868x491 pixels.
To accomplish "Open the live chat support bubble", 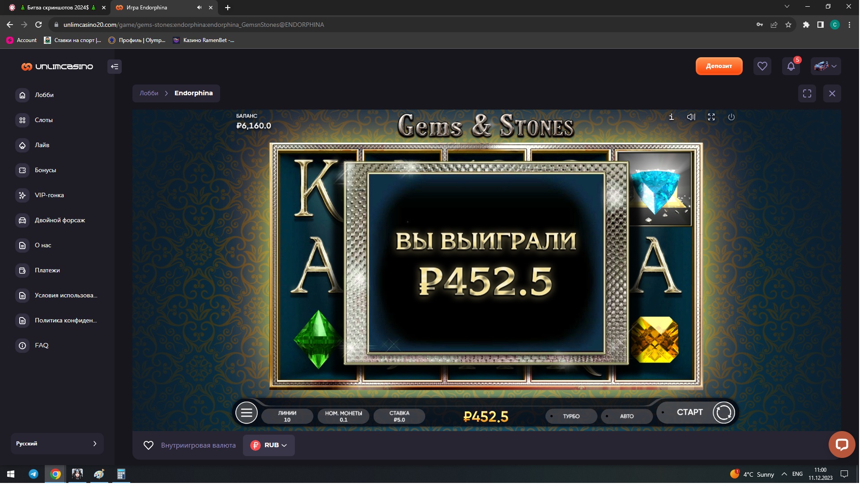I will [x=841, y=444].
